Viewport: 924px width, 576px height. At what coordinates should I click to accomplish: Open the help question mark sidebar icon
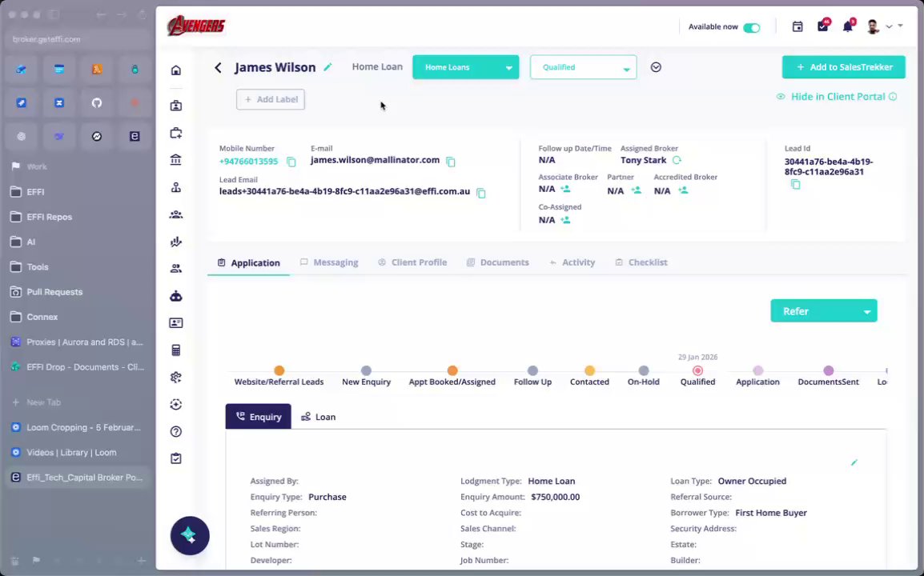coord(175,432)
